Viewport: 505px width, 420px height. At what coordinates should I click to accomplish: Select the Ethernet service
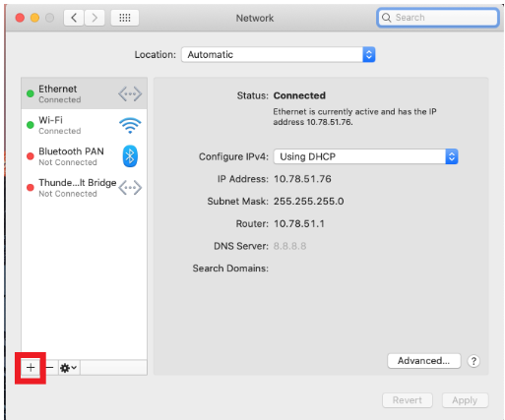click(x=84, y=93)
